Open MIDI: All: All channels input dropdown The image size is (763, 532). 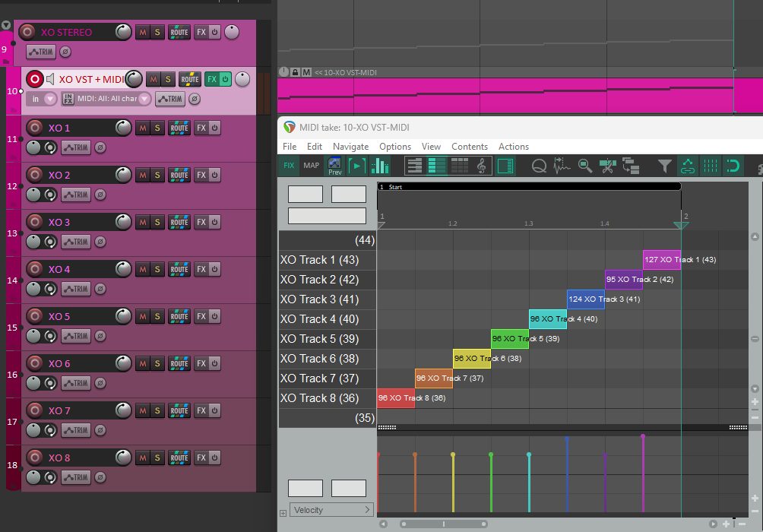(113, 99)
